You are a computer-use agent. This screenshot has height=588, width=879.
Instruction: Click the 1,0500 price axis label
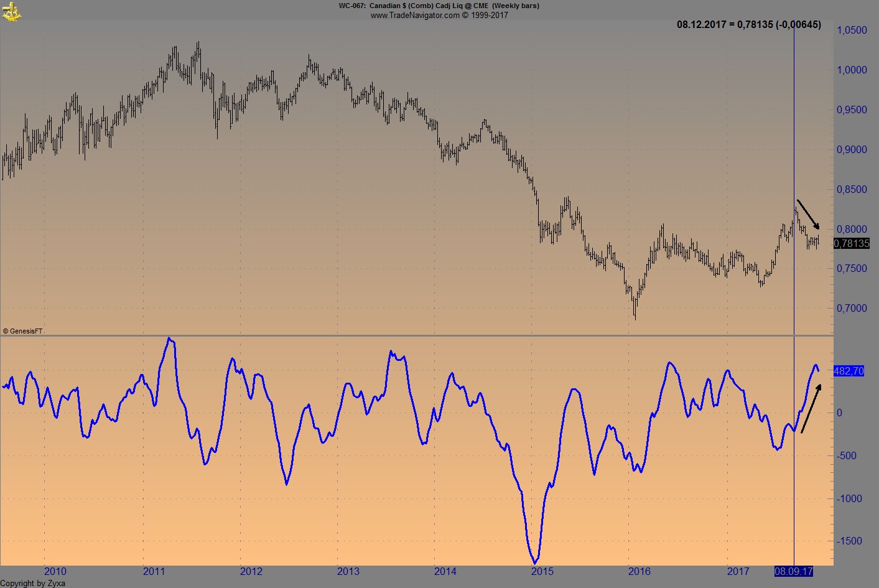[852, 30]
